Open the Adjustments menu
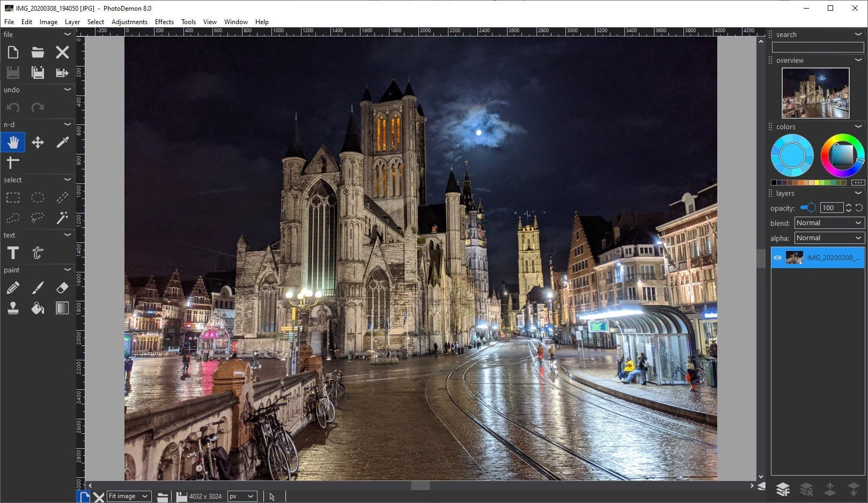This screenshot has width=868, height=503. coord(129,22)
